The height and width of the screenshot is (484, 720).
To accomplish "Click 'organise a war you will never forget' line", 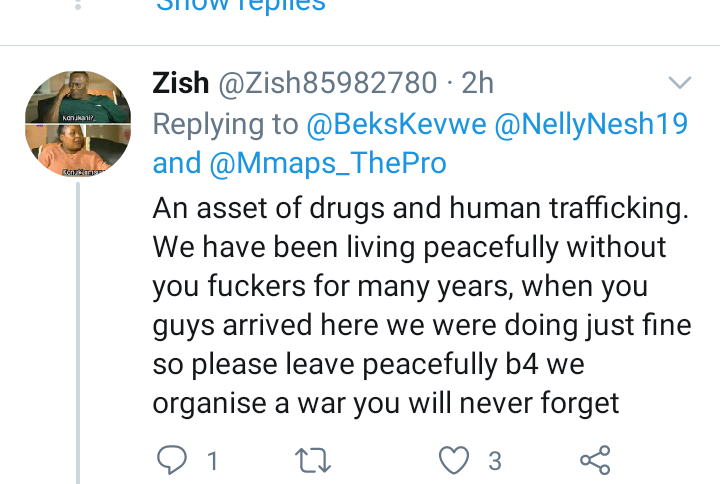I will click(x=386, y=403).
